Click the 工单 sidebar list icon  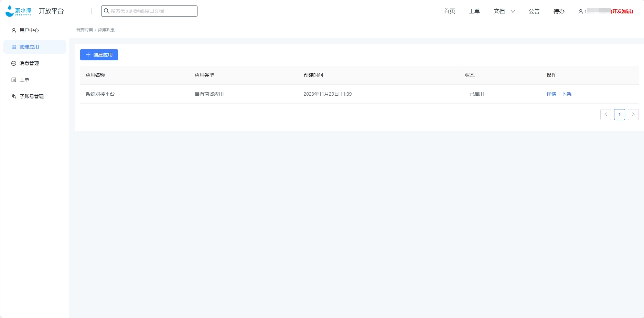14,80
